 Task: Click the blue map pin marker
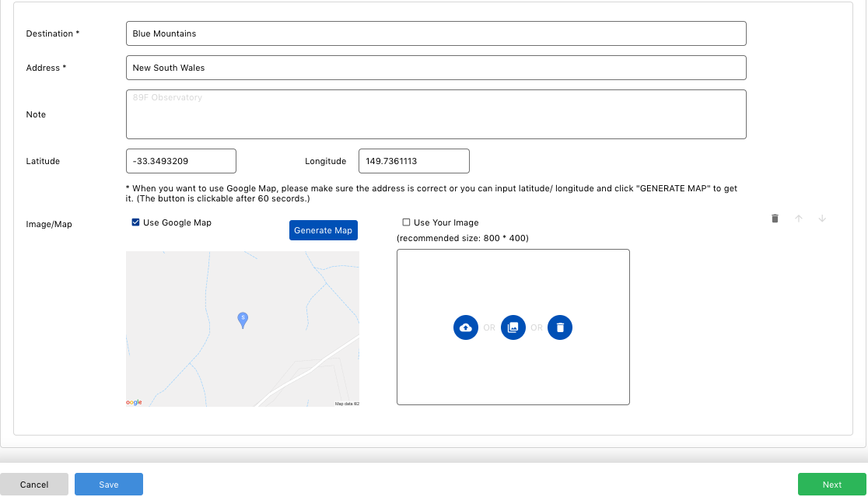point(243,320)
